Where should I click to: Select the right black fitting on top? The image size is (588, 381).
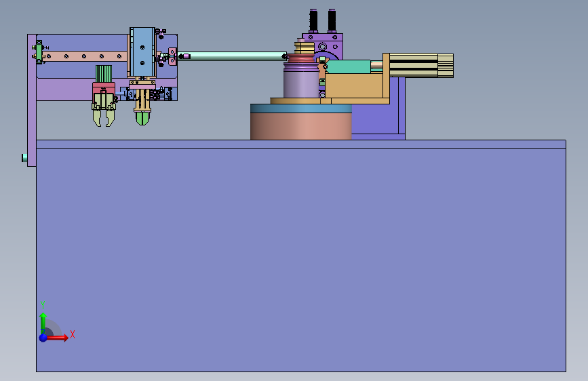(x=332, y=20)
